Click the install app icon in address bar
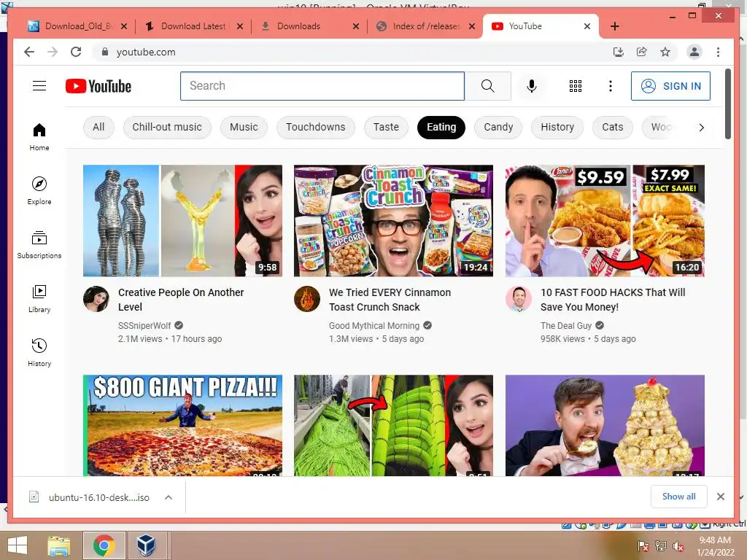The image size is (747, 560). coord(619,52)
